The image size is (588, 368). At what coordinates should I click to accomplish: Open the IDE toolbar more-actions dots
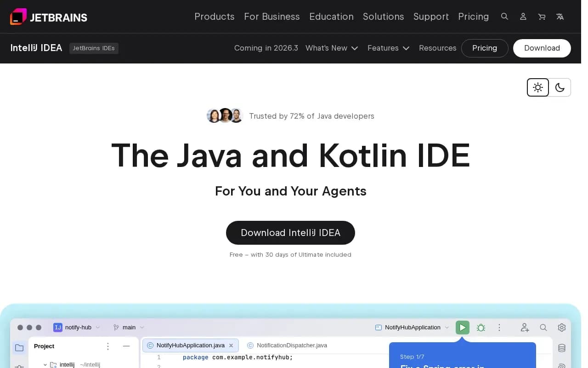499,328
